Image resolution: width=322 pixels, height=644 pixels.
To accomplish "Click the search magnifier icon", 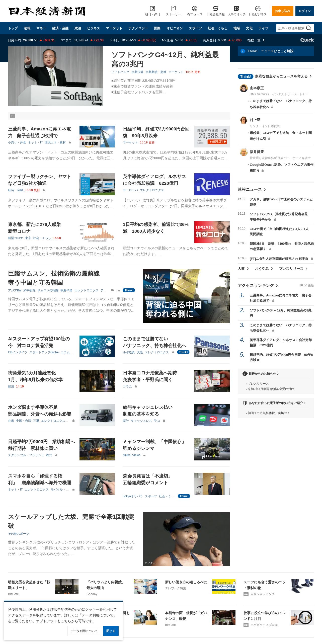I will 309,28.
